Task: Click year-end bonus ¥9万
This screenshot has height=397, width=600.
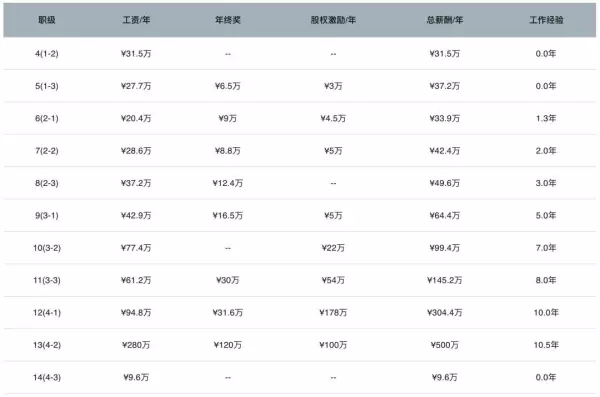Action: 228,118
